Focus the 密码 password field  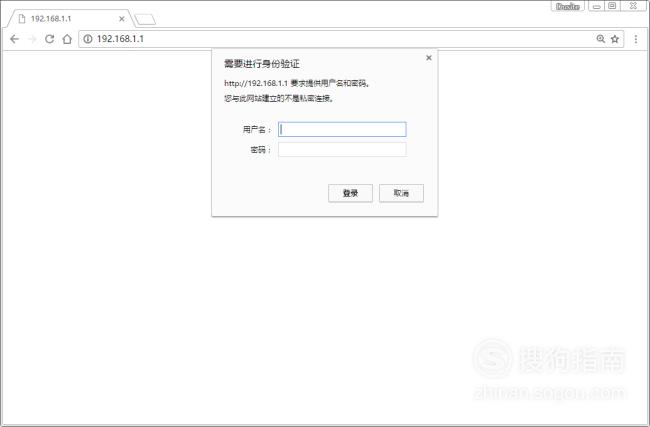coord(342,150)
